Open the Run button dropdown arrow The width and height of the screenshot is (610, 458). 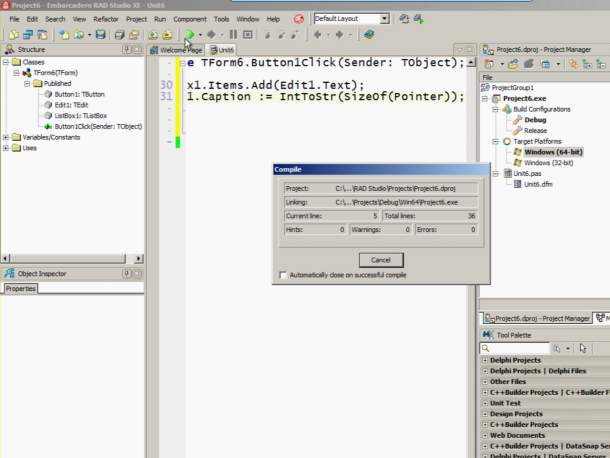(200, 35)
